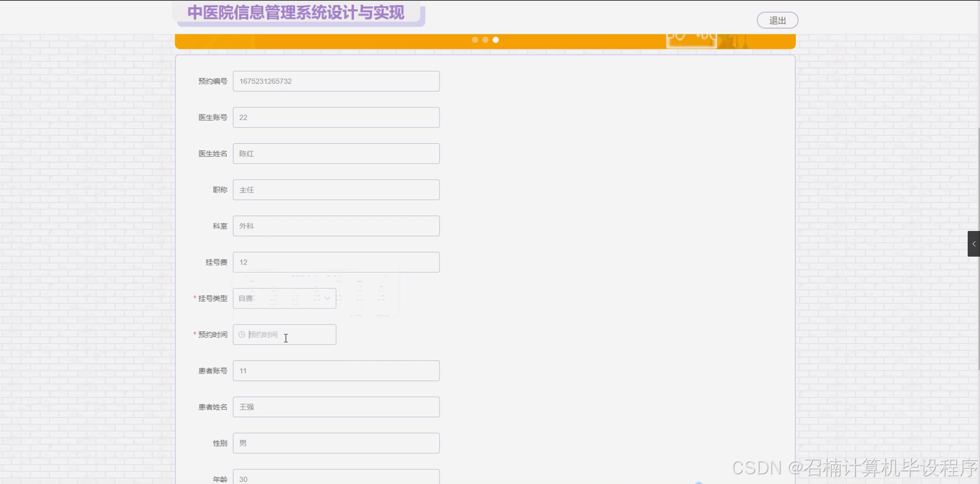This screenshot has width=980, height=484.
Task: Expand the collapsed side panel arrow
Action: (x=974, y=244)
